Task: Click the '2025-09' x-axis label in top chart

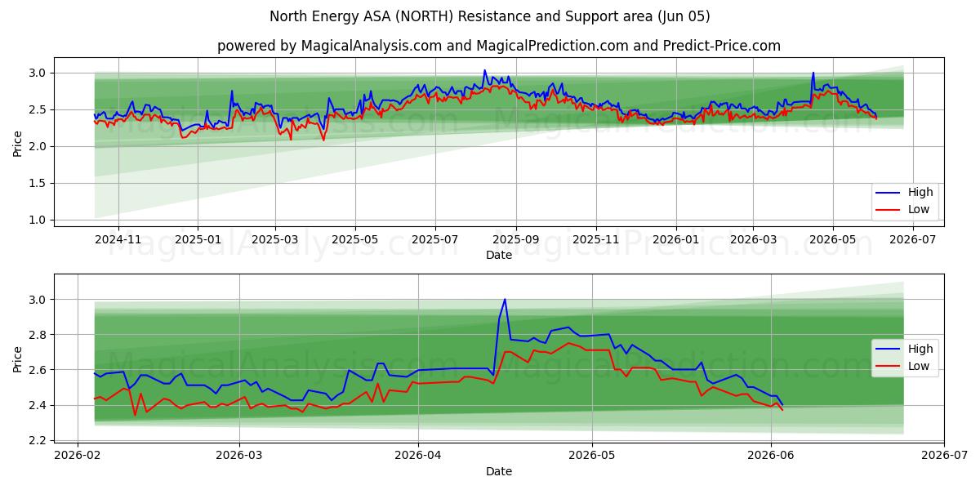Action: tap(516, 239)
